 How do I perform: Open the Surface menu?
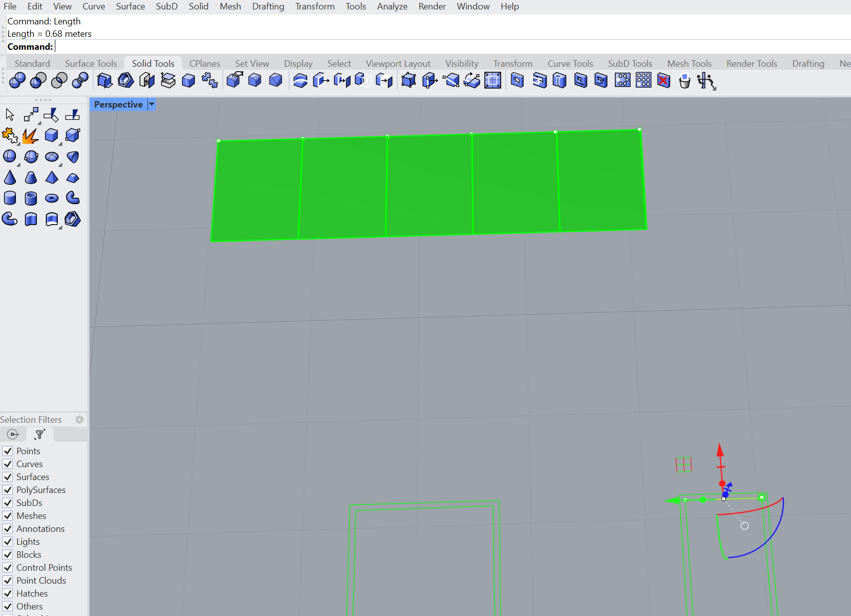(130, 6)
